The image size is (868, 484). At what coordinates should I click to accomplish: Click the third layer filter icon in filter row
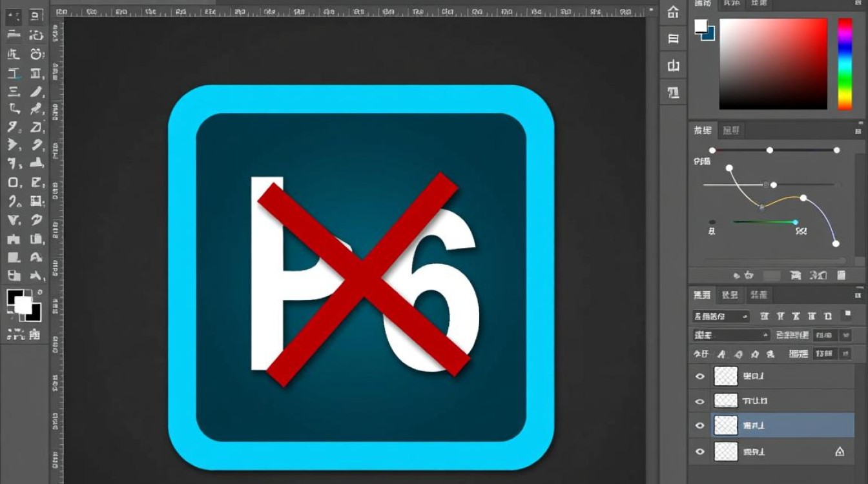pyautogui.click(x=796, y=316)
